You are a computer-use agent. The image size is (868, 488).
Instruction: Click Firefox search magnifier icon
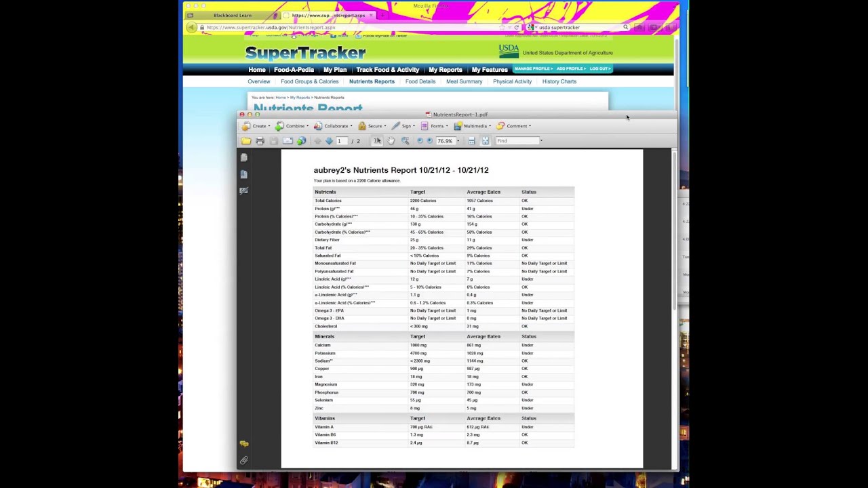(x=625, y=28)
